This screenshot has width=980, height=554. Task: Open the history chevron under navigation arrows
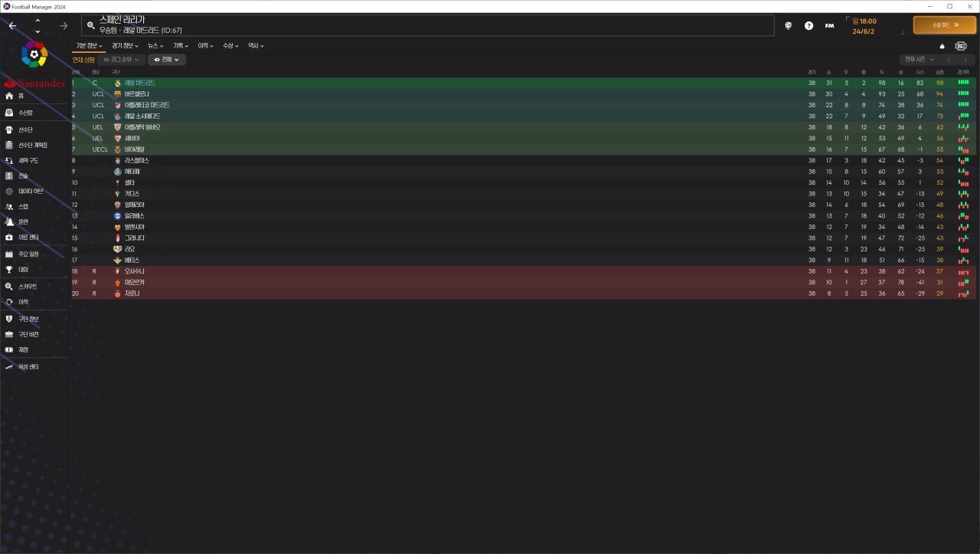click(38, 31)
